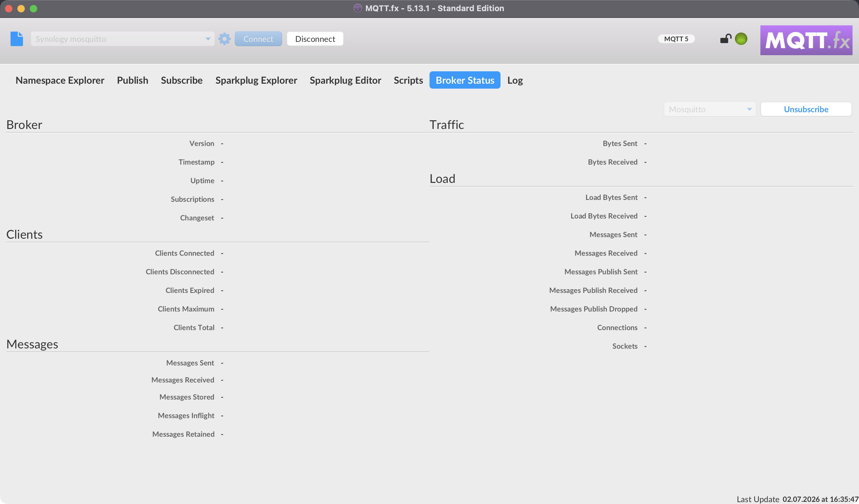Viewport: 859px width, 504px height.
Task: Switch to Sparkplug Explorer tab
Action: pyautogui.click(x=256, y=80)
